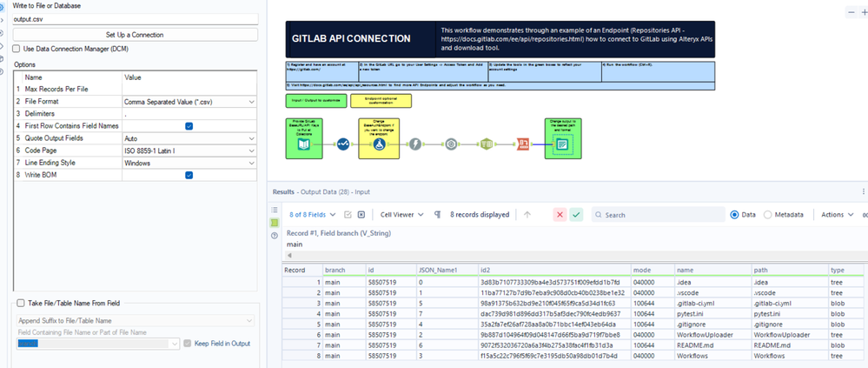Click the id2 column header
The height and width of the screenshot is (368, 868).
pos(554,270)
